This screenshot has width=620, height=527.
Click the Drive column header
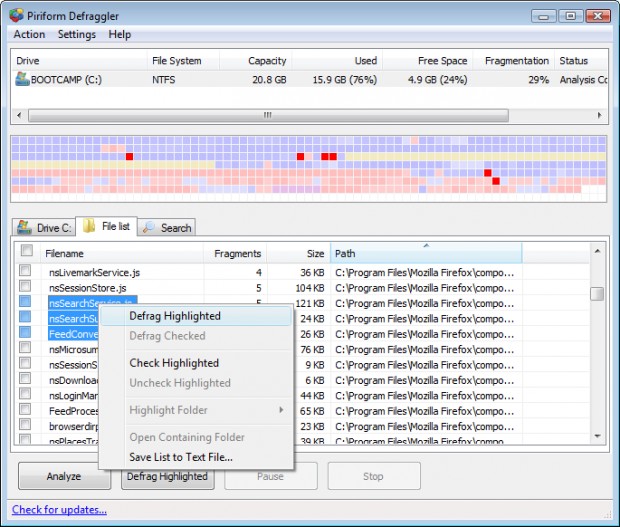pyautogui.click(x=80, y=61)
